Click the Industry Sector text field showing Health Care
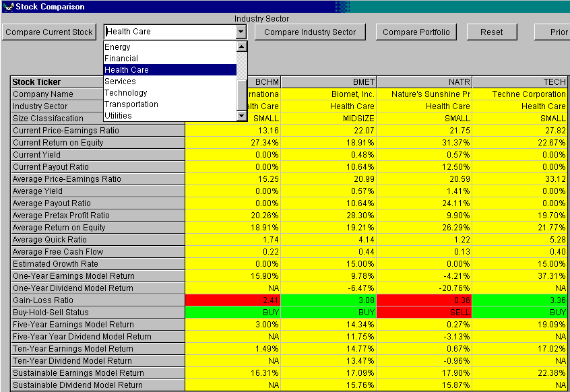 pyautogui.click(x=170, y=32)
